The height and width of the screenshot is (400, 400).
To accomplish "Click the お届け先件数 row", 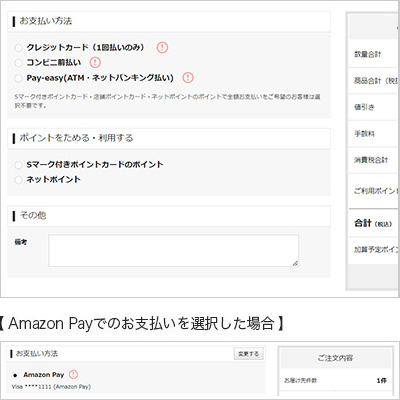I will 335,380.
